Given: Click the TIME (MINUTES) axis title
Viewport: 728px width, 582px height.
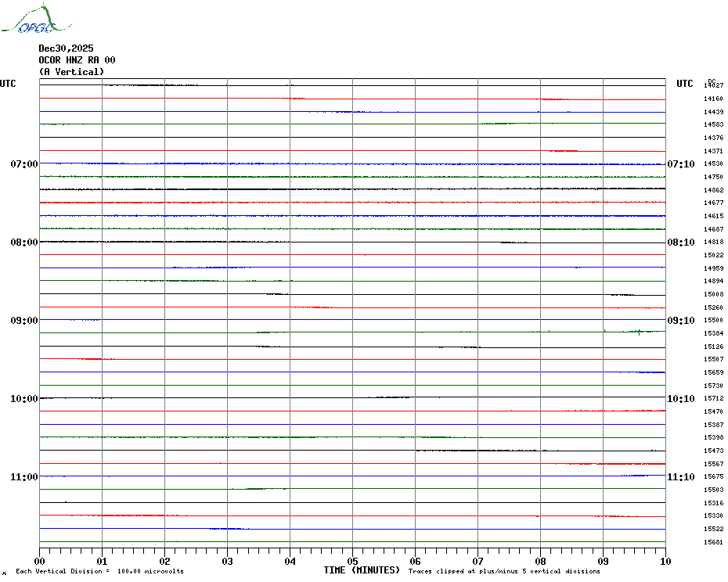Looking at the screenshot, I should point(362,570).
